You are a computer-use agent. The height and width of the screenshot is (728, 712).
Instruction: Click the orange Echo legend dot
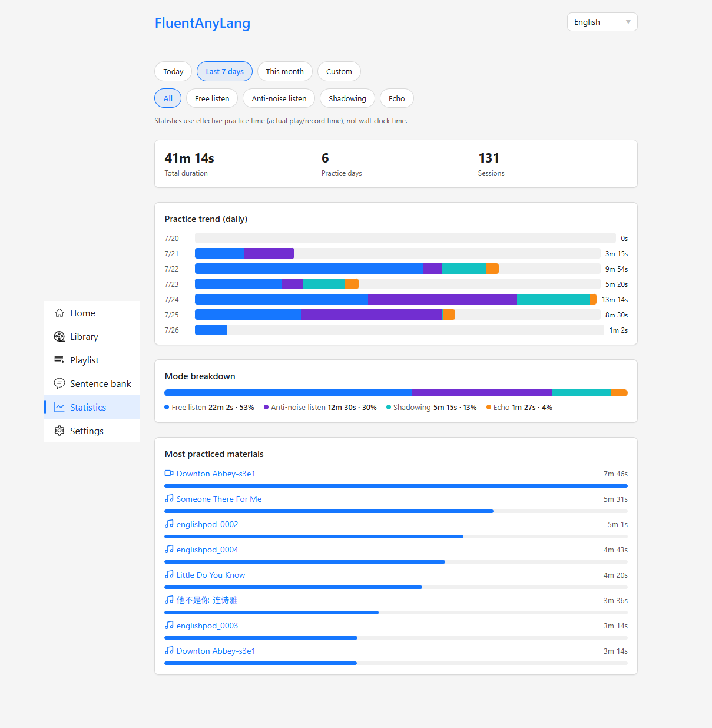(489, 407)
